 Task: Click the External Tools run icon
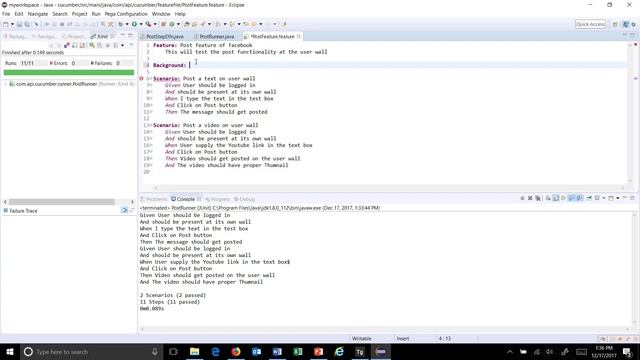coord(149,24)
